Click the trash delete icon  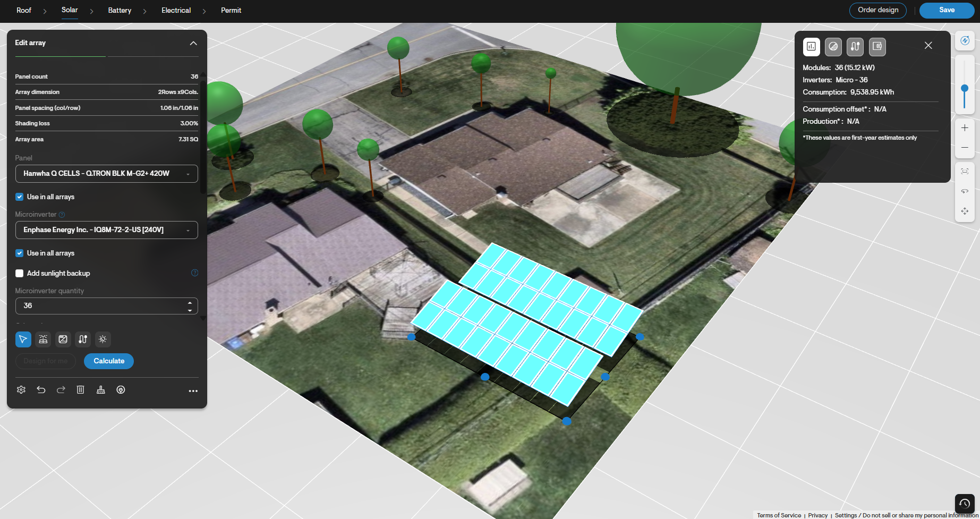point(81,390)
